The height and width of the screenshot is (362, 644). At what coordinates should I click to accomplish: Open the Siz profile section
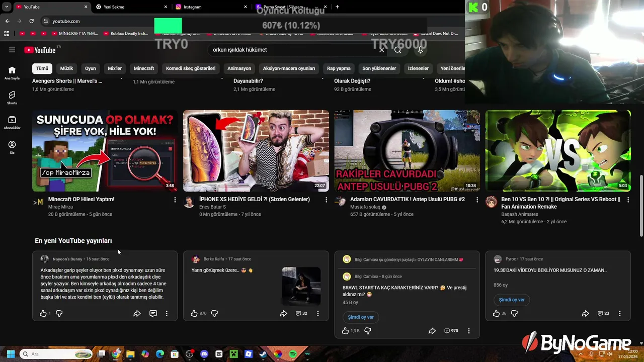tap(12, 147)
